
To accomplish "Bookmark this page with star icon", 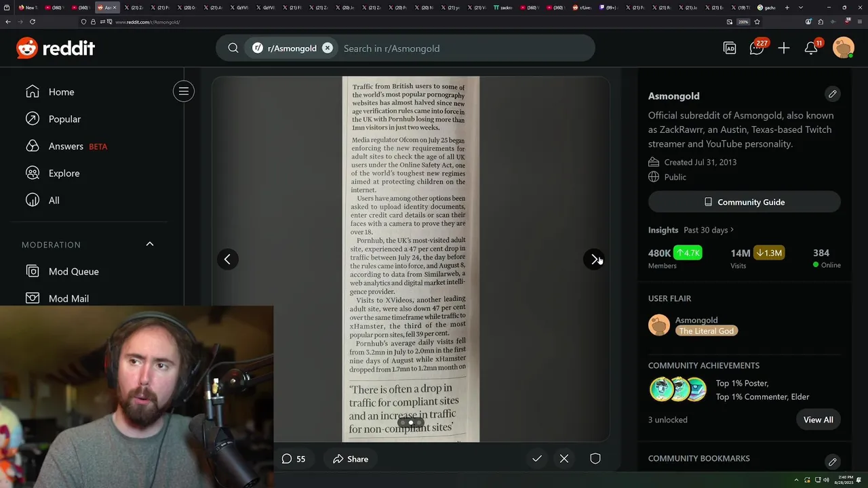I will [x=757, y=22].
